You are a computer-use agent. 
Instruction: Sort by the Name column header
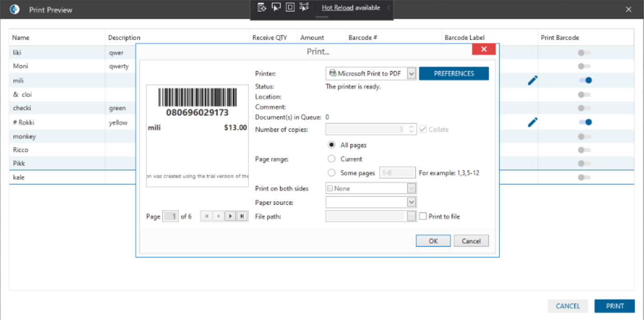(21, 38)
